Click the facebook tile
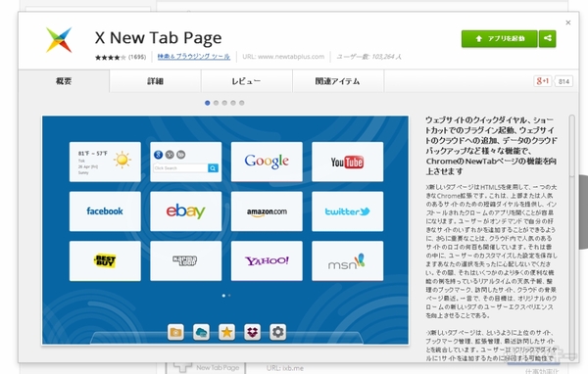 tap(105, 211)
